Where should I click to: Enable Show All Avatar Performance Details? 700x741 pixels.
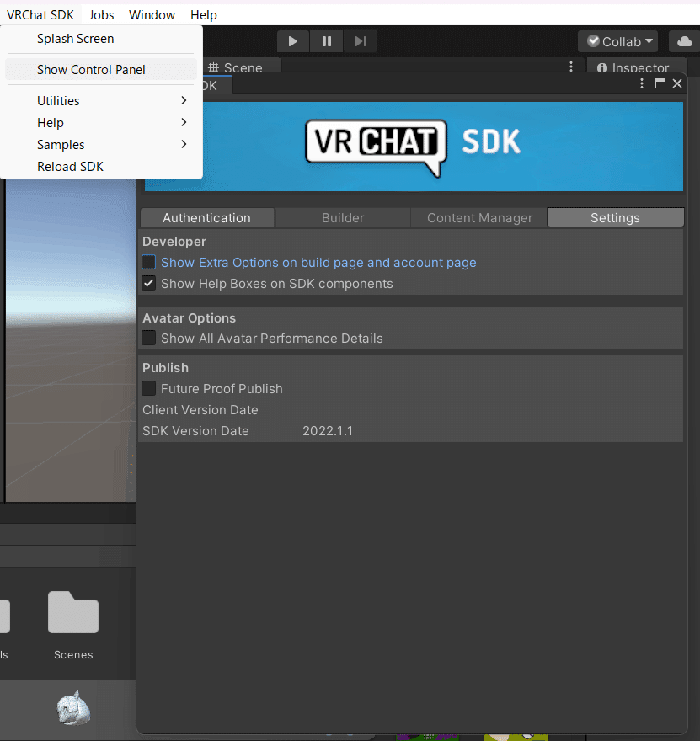pyautogui.click(x=149, y=338)
